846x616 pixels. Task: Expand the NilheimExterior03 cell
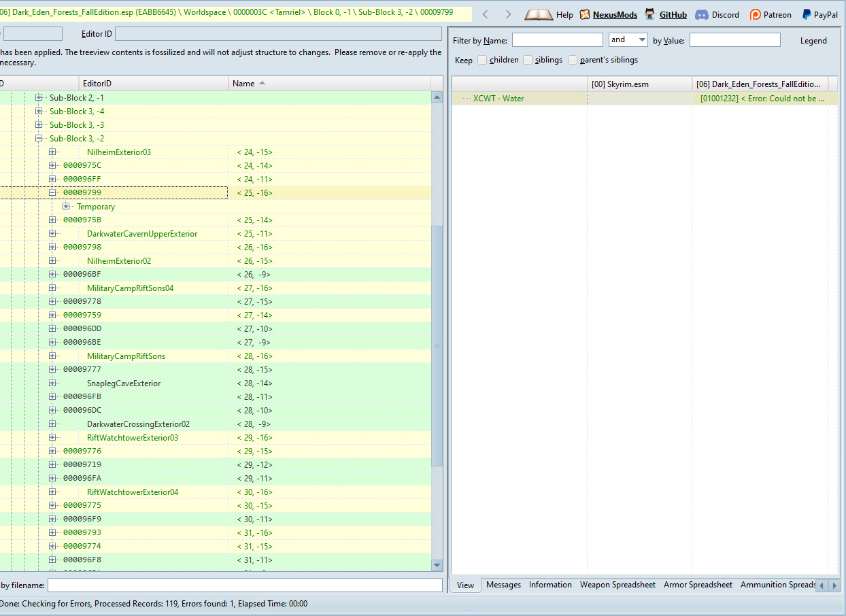[52, 152]
